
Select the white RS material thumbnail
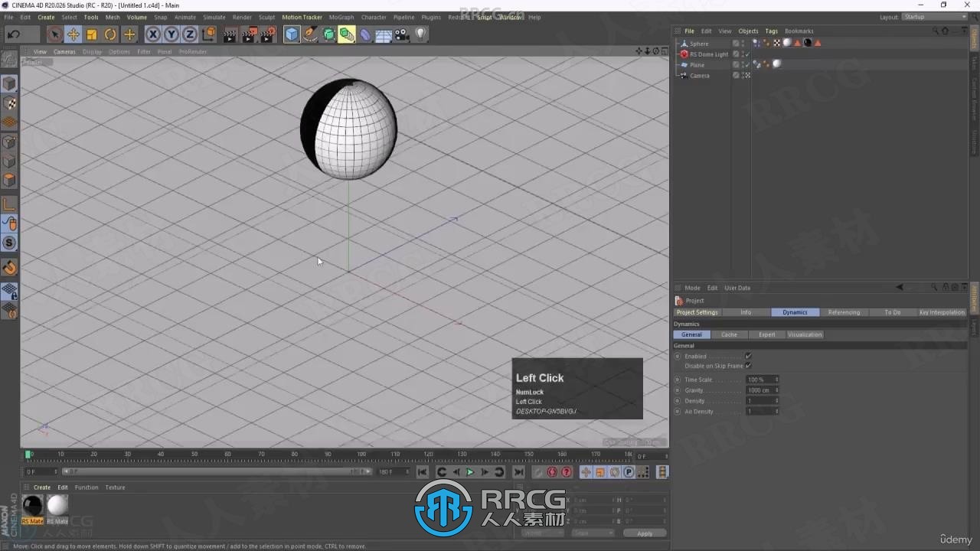tap(57, 506)
